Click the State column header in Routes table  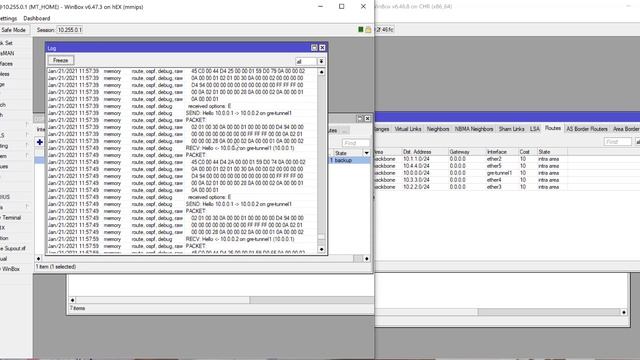click(551, 152)
